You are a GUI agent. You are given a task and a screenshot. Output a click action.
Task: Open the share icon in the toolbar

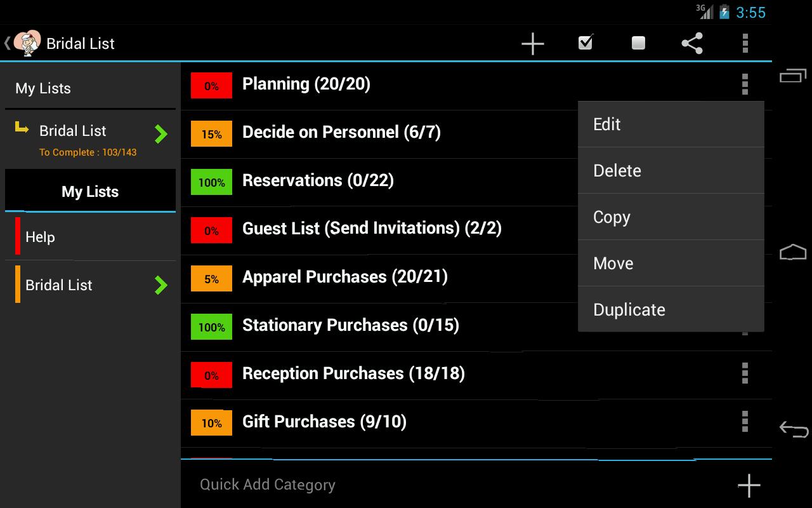click(691, 43)
